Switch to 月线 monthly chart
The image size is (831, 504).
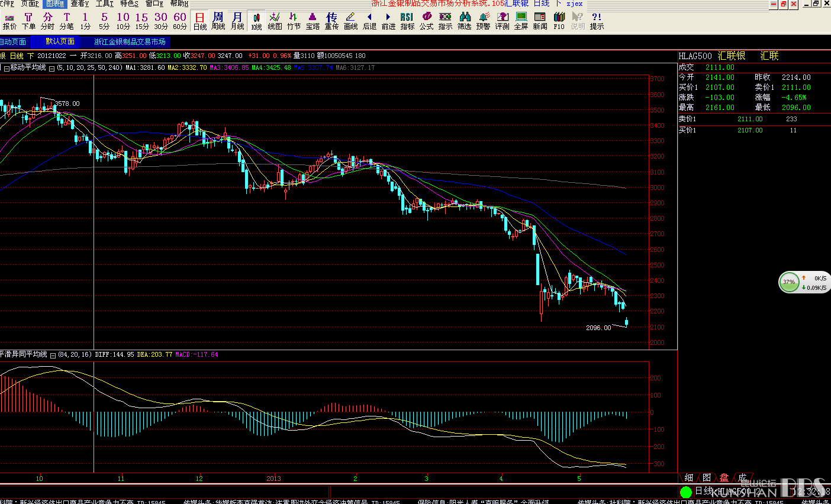237,21
